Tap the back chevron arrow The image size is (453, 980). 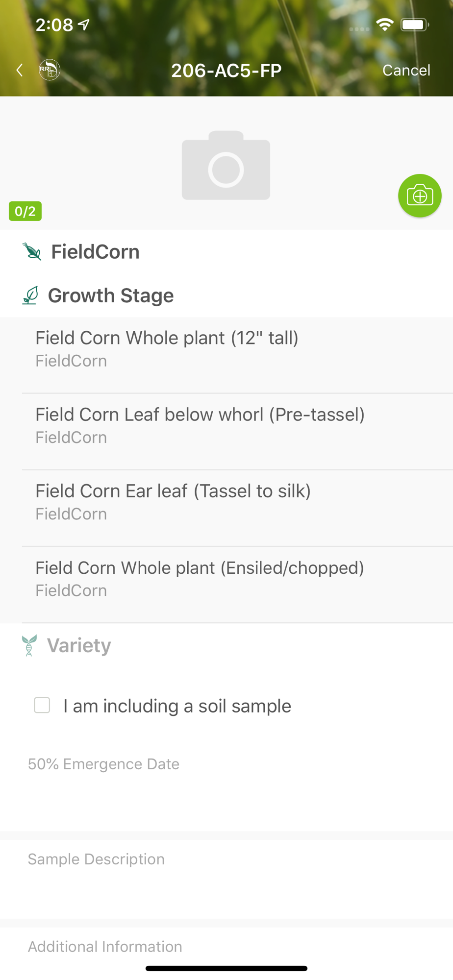click(x=20, y=70)
